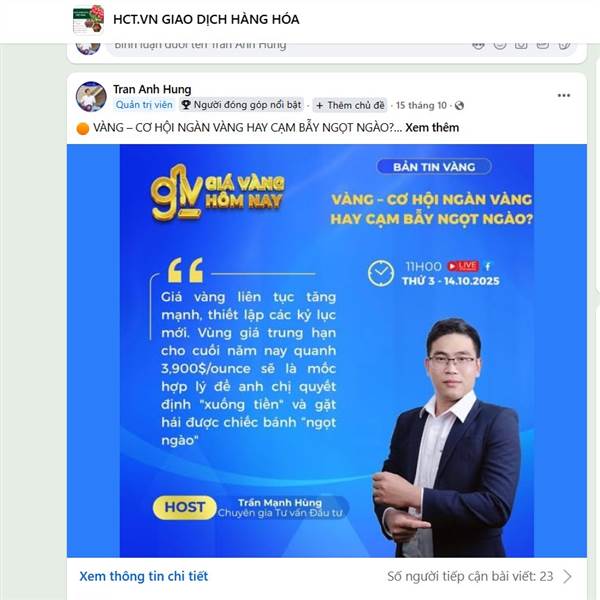Open HCT.VN GIAO DỊCH HÀNG HÓA group title
The width and height of the screenshot is (600, 600).
pyautogui.click(x=206, y=19)
